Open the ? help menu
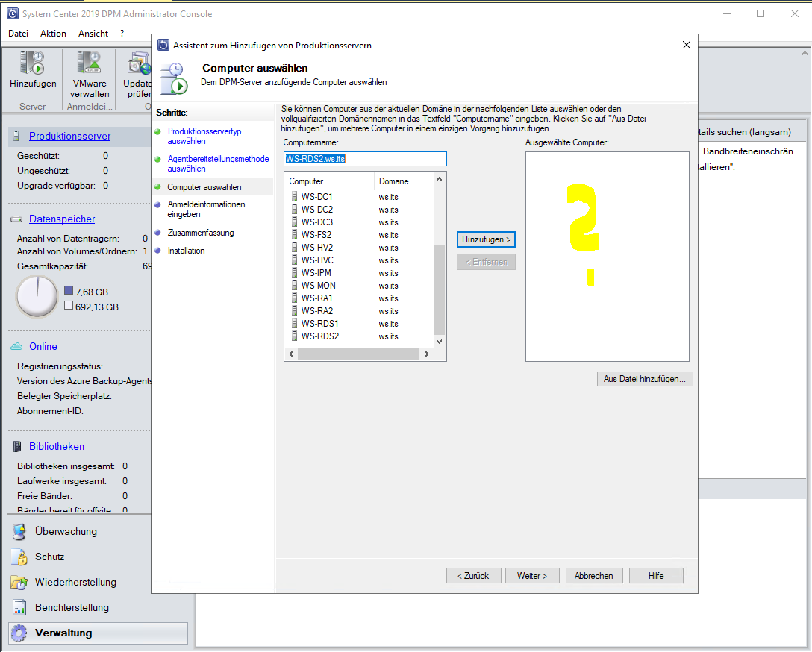 coord(122,33)
